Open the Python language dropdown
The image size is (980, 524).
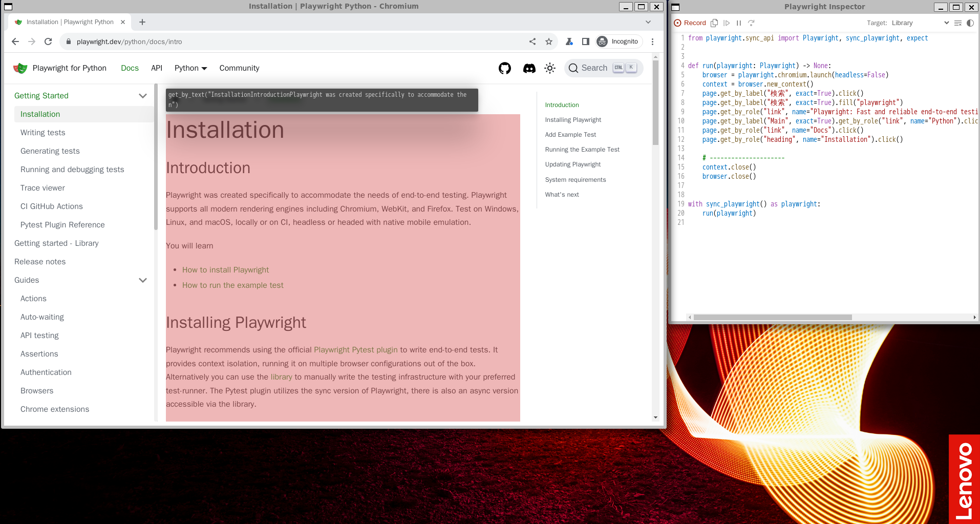pyautogui.click(x=190, y=68)
